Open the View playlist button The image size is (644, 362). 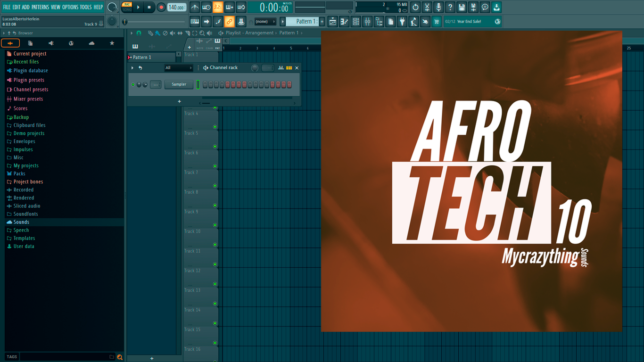[x=332, y=21]
